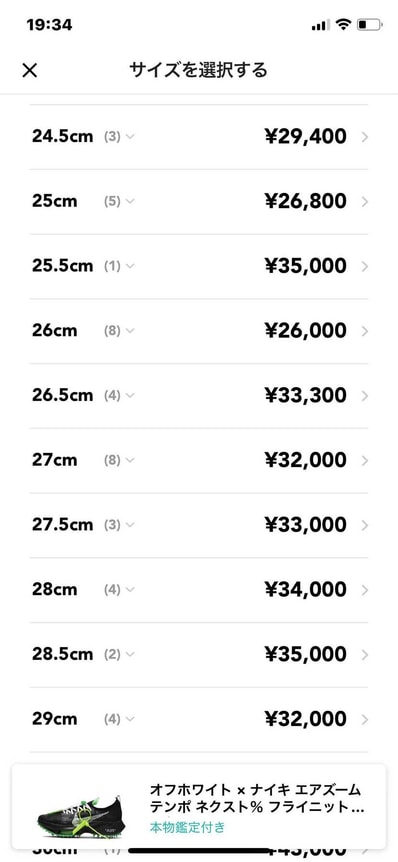The width and height of the screenshot is (398, 862).
Task: Choose the ¥33,000 price for 27.5cm
Action: coord(306,525)
